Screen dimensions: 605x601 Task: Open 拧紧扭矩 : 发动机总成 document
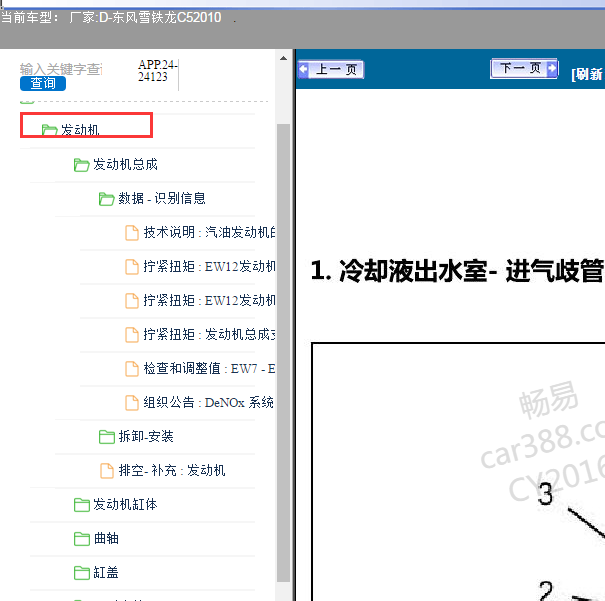[209, 334]
